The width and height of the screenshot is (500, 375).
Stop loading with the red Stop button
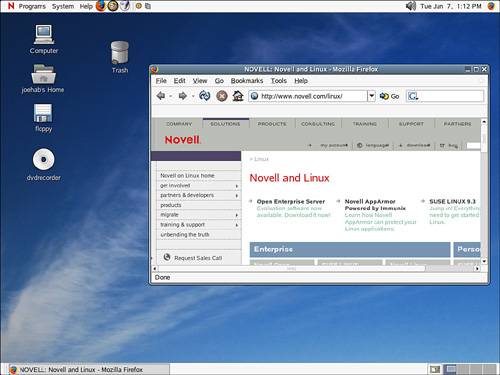point(222,96)
